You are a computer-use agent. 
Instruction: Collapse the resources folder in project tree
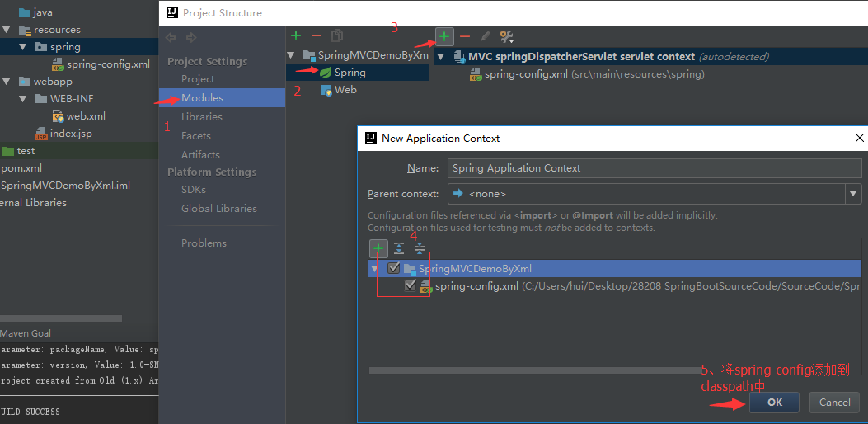pyautogui.click(x=6, y=30)
